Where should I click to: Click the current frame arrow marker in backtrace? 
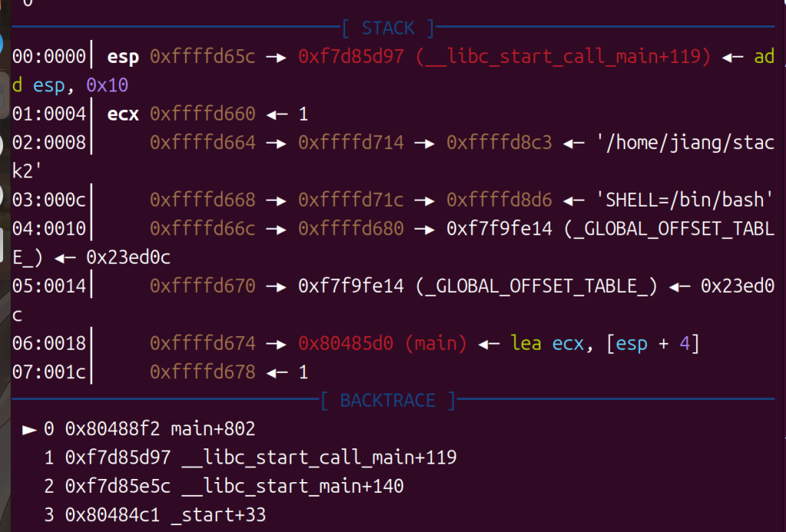[30, 429]
